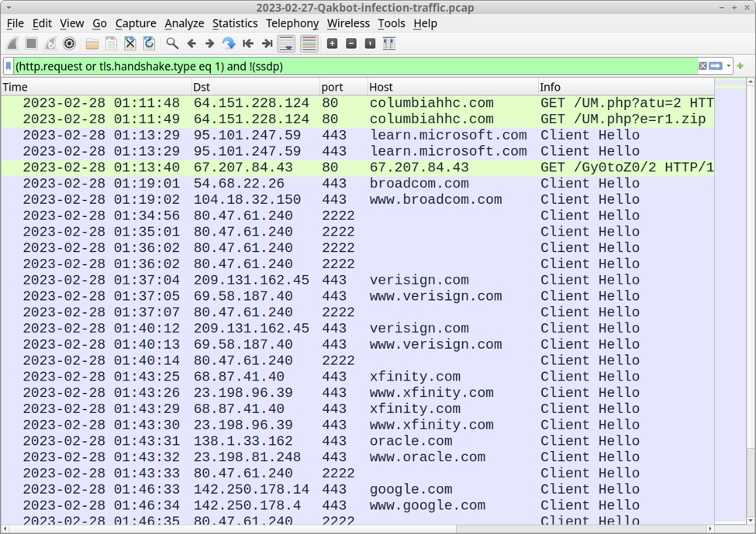Open the Analyze menu
The width and height of the screenshot is (756, 534).
[x=185, y=23]
